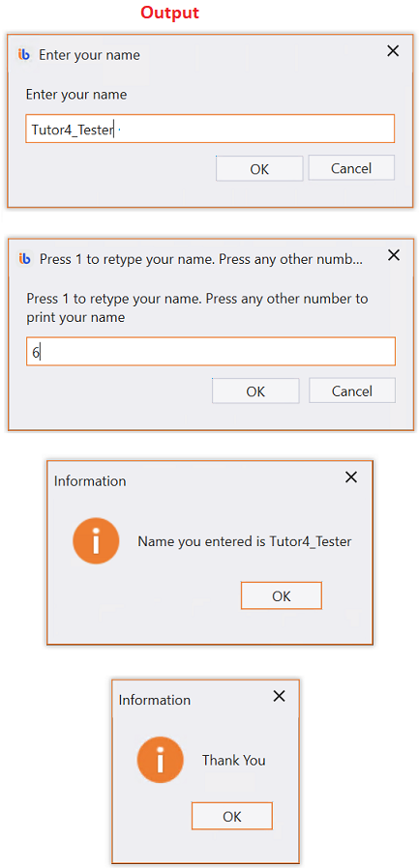This screenshot has height=868, width=419.
Task: Close the Name you entered Information dialog
Action: 351,477
